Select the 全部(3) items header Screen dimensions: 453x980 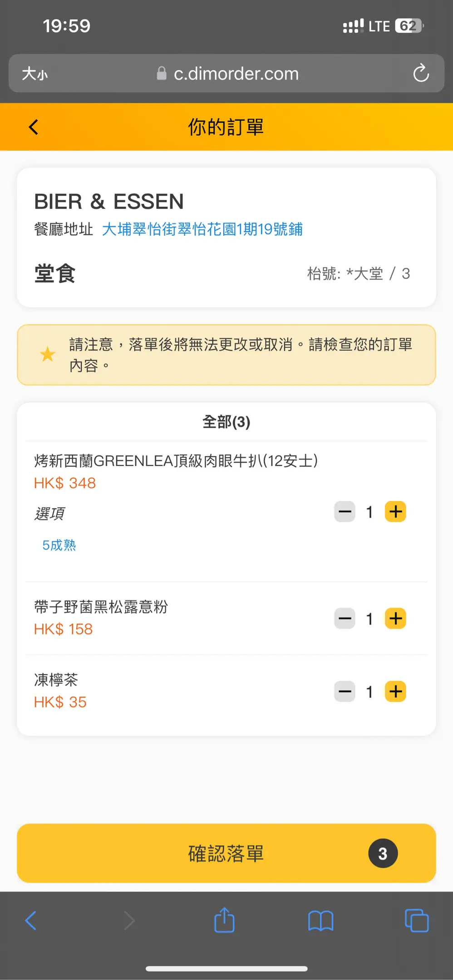tap(226, 422)
